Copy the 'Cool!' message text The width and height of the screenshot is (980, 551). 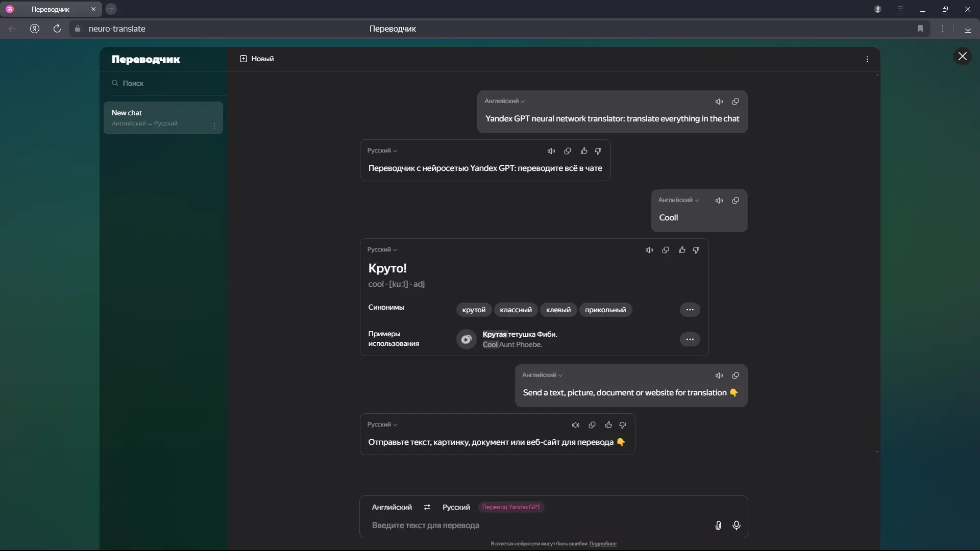[735, 201]
